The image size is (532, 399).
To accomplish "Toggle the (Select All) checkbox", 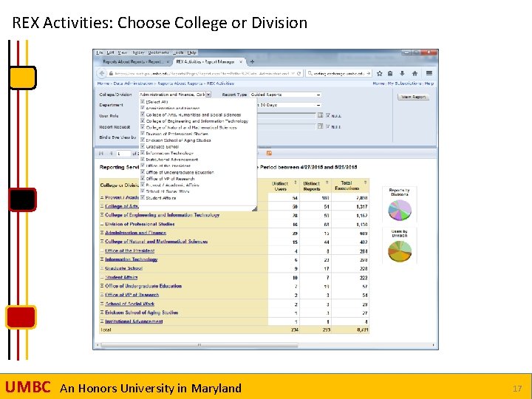I will pyautogui.click(x=143, y=101).
